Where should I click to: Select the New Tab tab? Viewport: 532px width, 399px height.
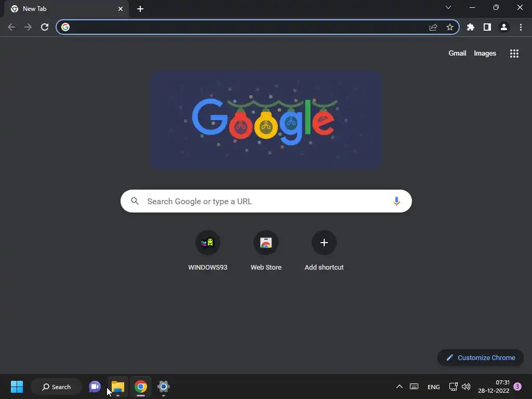66,9
